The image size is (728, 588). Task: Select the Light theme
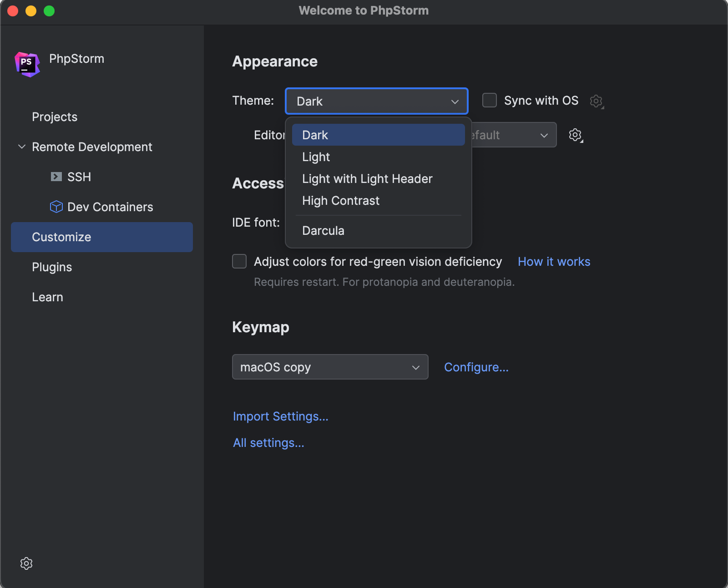coord(316,157)
